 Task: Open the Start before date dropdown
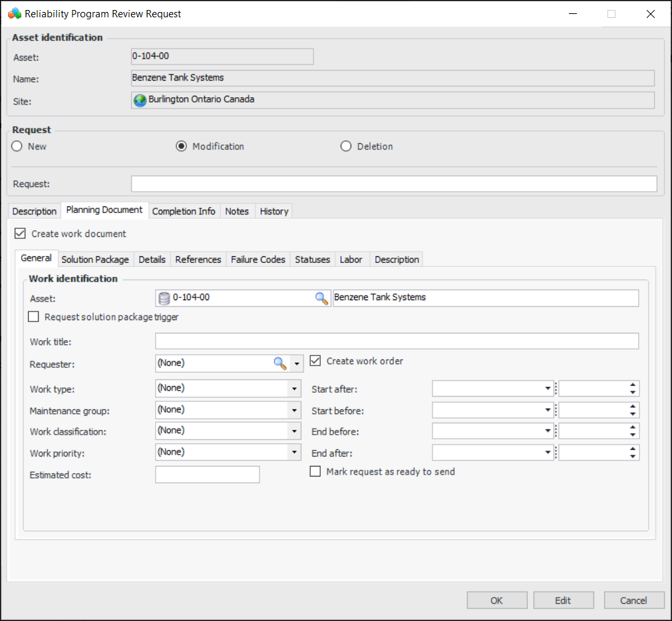[548, 411]
